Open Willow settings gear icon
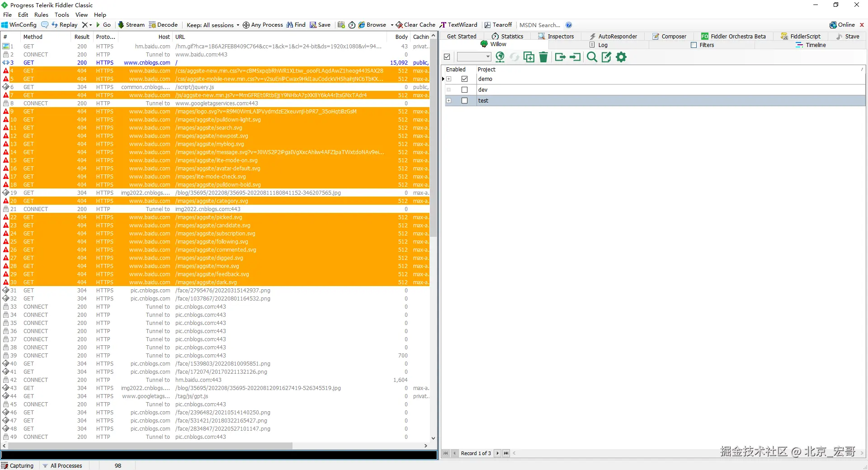Image resolution: width=868 pixels, height=470 pixels. (621, 57)
